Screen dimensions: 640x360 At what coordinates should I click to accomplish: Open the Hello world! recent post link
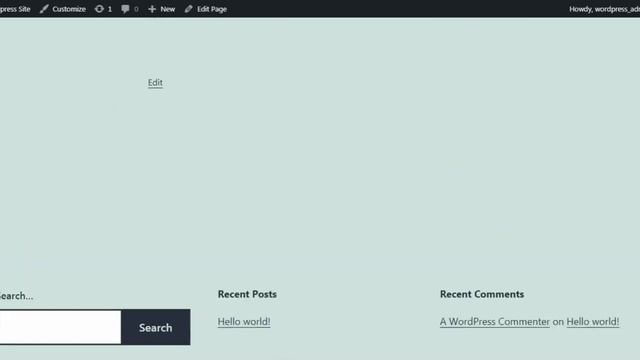tap(244, 322)
